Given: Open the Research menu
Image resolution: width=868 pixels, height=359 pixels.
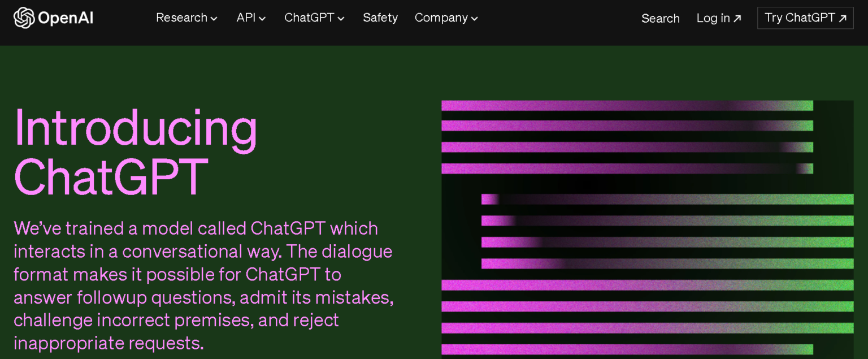Looking at the screenshot, I should click(x=181, y=18).
